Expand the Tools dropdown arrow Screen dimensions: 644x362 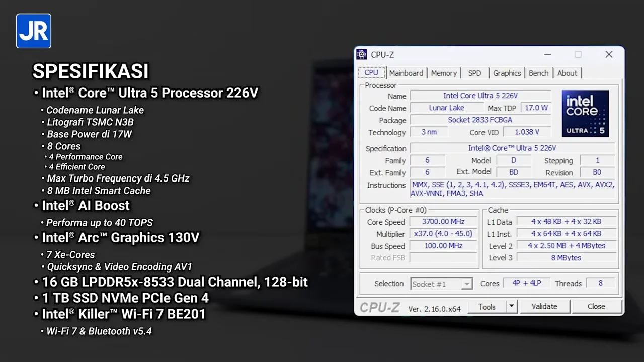(x=511, y=306)
